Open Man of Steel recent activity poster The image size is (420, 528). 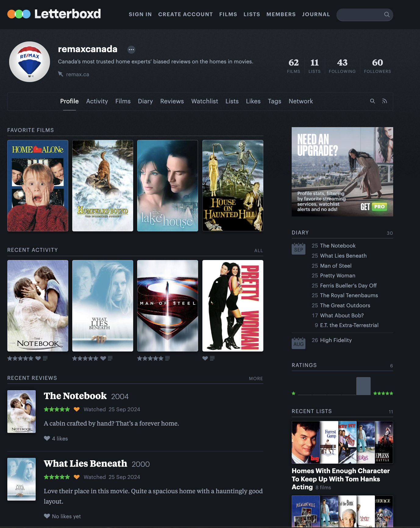click(x=168, y=306)
